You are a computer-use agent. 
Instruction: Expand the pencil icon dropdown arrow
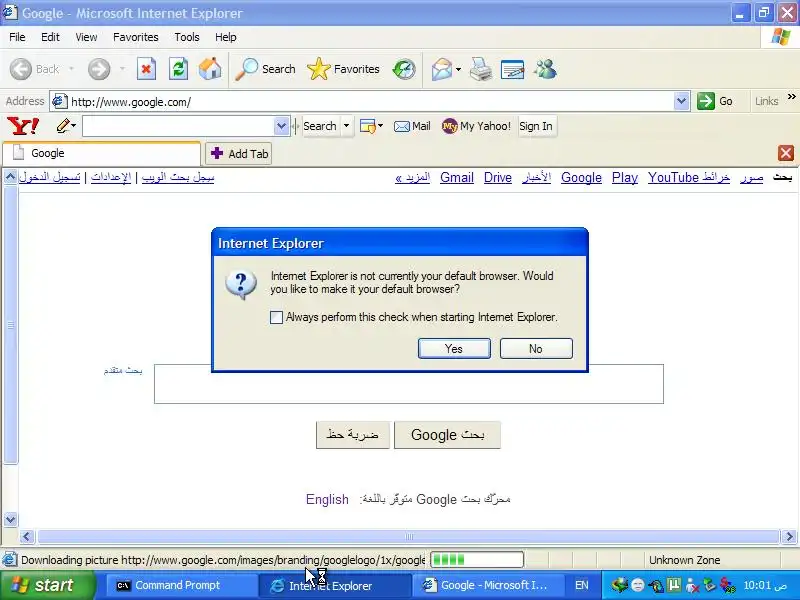74,126
